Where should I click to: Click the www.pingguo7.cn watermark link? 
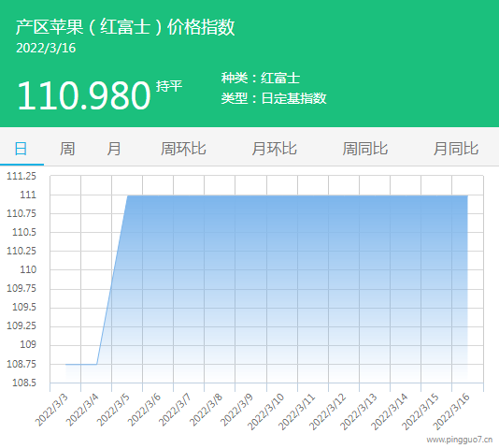pyautogui.click(x=459, y=440)
